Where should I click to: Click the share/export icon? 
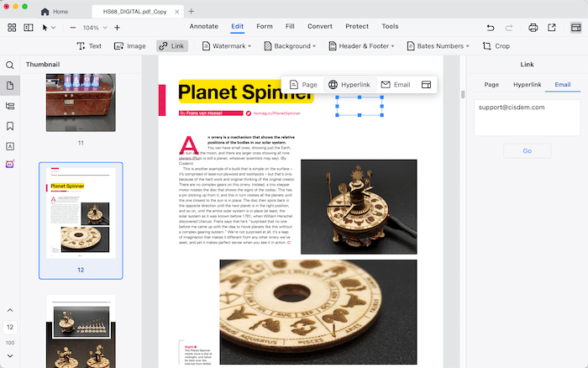pos(552,27)
